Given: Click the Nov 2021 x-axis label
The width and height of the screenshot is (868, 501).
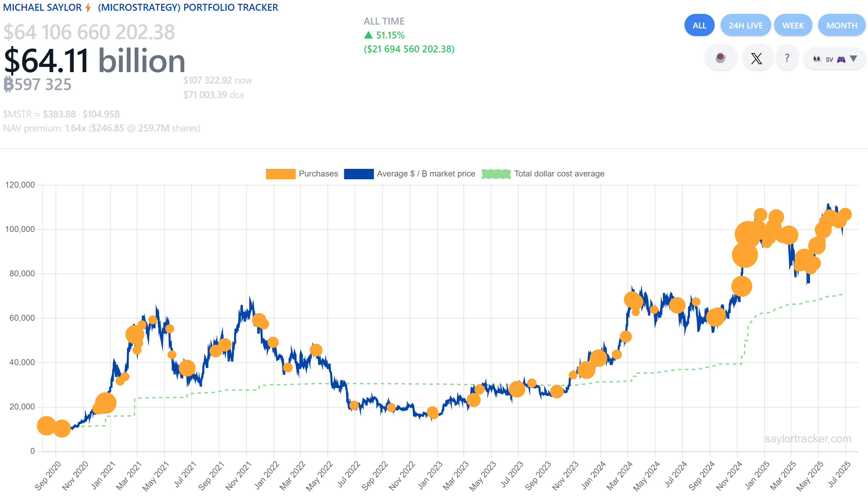Looking at the screenshot, I should point(238,475).
